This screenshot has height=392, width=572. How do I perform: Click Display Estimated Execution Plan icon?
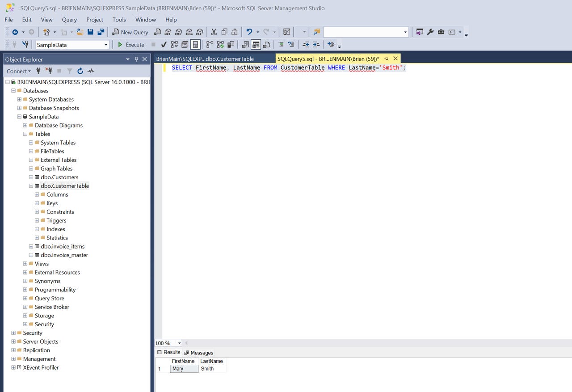click(174, 45)
